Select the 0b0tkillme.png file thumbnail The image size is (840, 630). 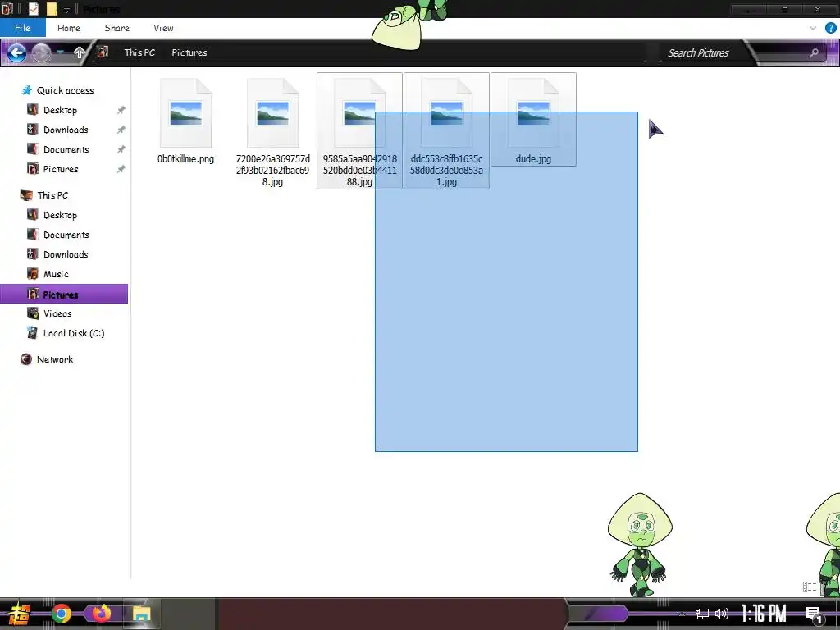tap(186, 113)
